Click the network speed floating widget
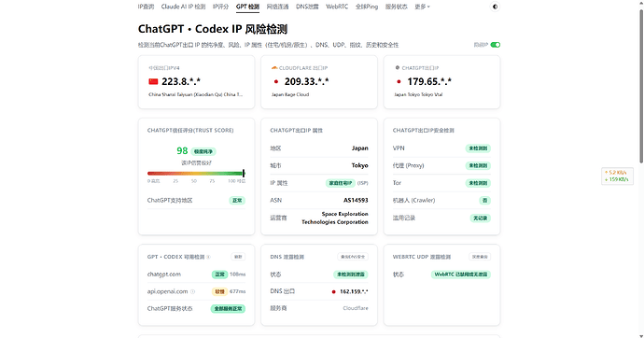The height and width of the screenshot is (338, 644). (617, 176)
